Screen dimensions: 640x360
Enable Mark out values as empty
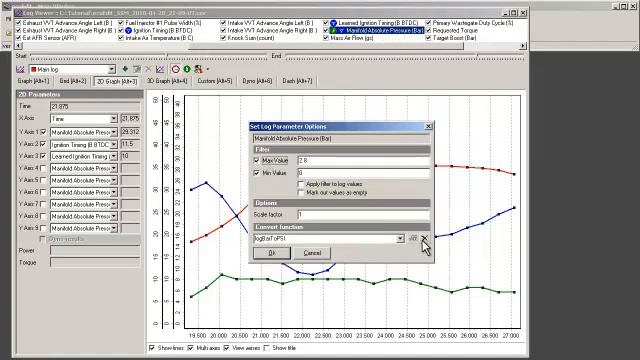[301, 193]
